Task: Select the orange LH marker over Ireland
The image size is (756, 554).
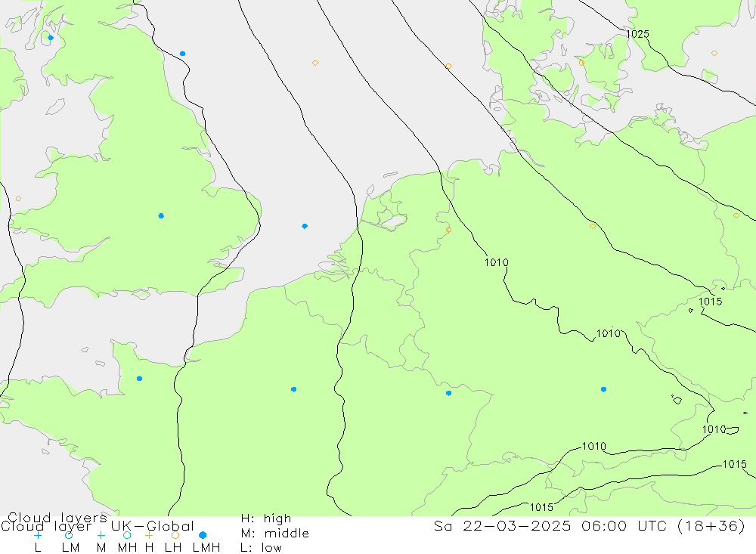Action: pos(18,199)
